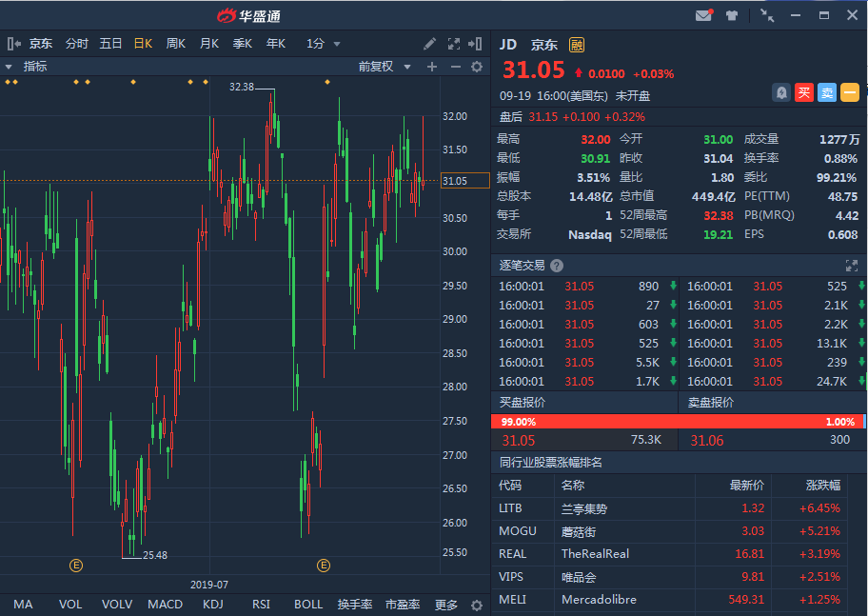Open VIPS 唯品会 stock row
Screen dimensions: 868x616
[x=669, y=577]
